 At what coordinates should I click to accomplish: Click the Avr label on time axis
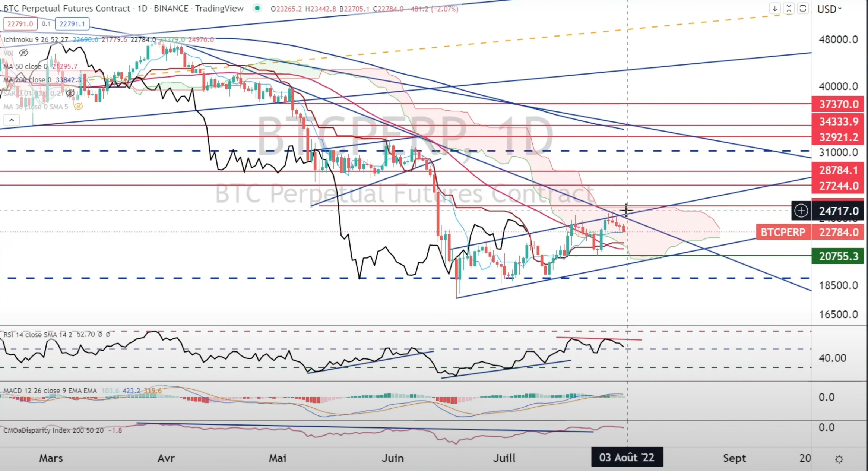(166, 458)
